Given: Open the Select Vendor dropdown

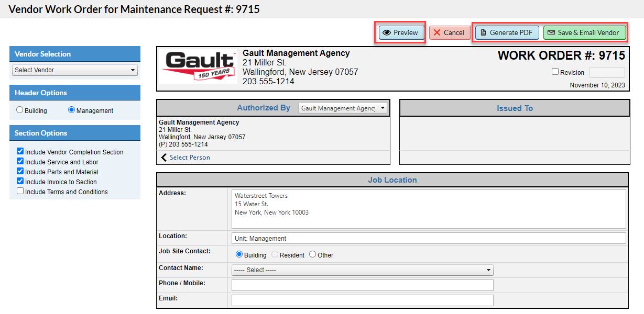Looking at the screenshot, I should (74, 70).
